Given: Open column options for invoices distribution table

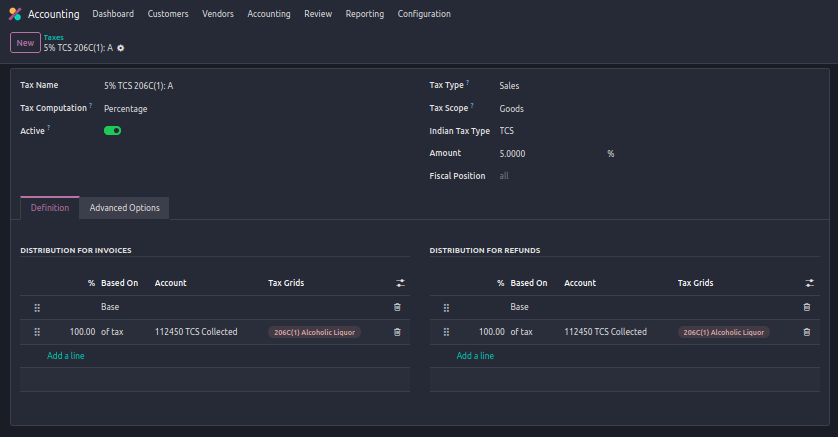Looking at the screenshot, I should (x=399, y=283).
